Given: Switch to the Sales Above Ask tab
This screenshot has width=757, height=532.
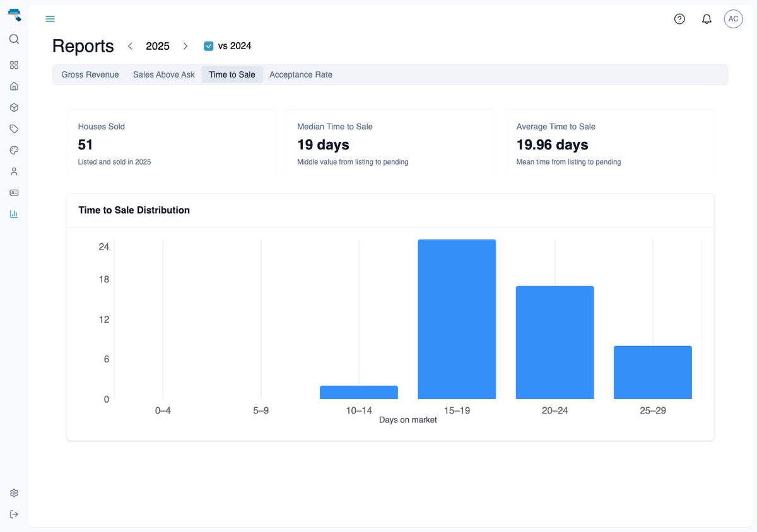Looking at the screenshot, I should click(164, 74).
